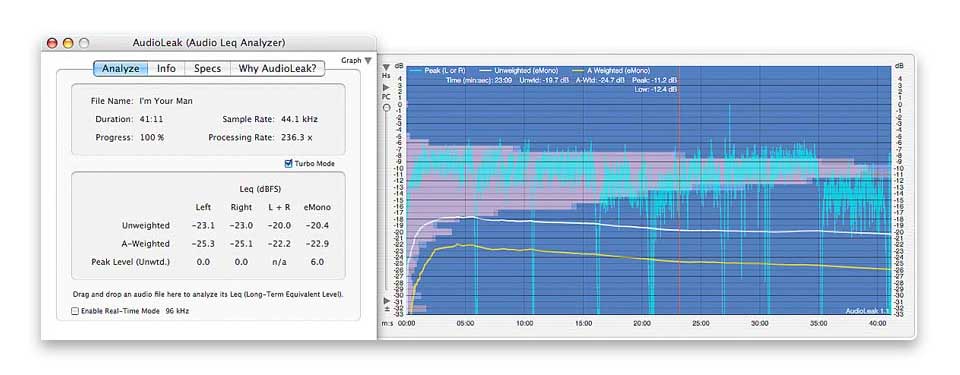960x375 pixels.
Task: Click Unweighted eMono value -20.4
Action: (317, 225)
